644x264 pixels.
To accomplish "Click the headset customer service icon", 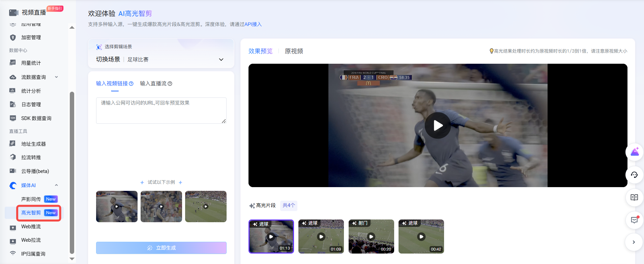I will pyautogui.click(x=634, y=175).
